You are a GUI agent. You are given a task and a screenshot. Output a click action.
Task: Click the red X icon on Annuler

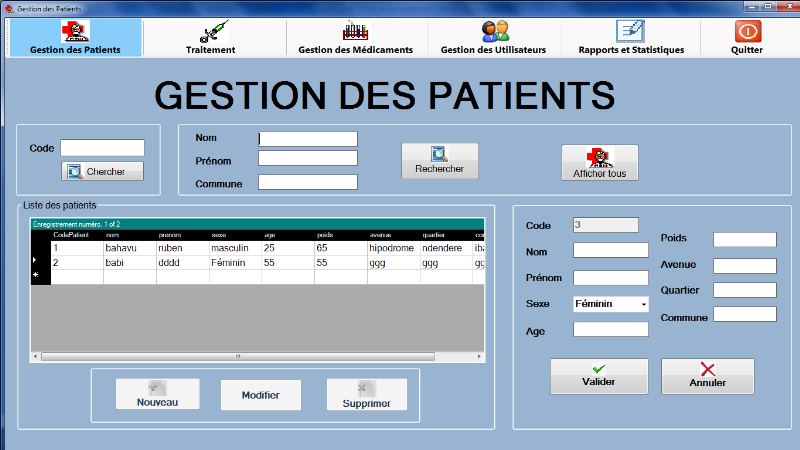708,369
